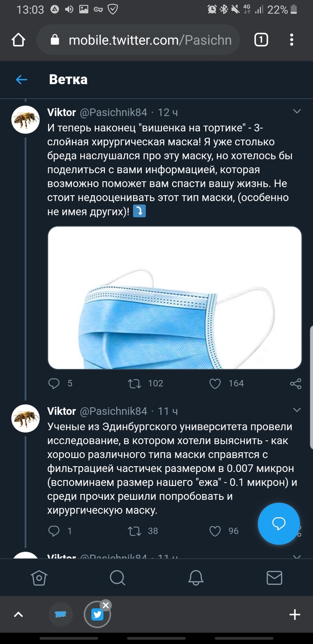The height and width of the screenshot is (644, 313).
Task: Open @Pasichnik84 profile link in first tweet
Action: click(113, 112)
